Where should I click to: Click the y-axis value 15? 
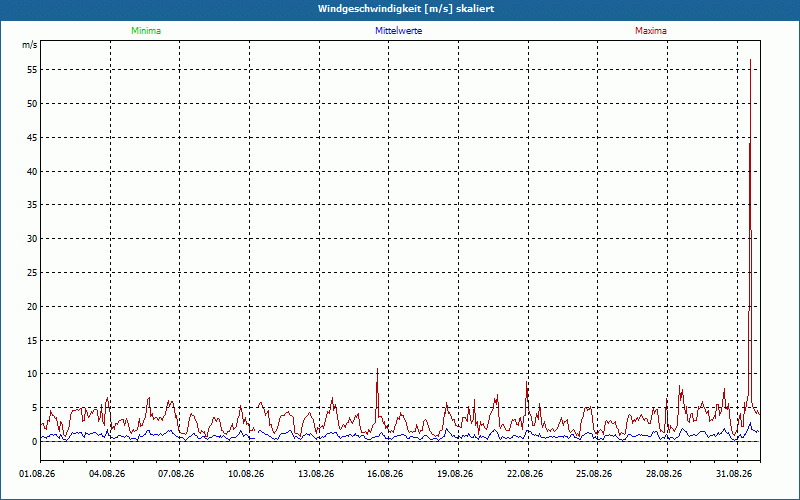[x=32, y=340]
